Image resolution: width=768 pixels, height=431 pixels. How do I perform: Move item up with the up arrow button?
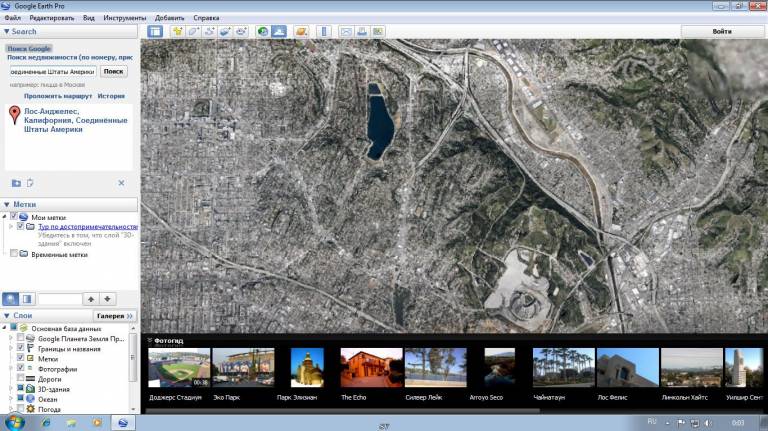(x=91, y=299)
